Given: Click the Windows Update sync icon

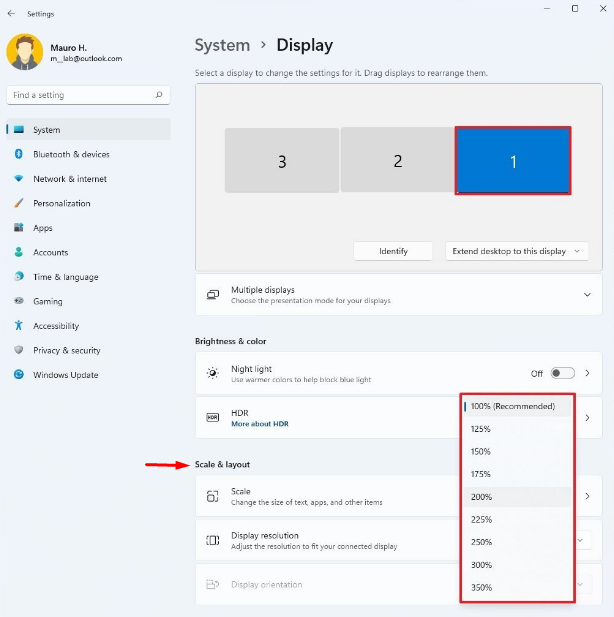Looking at the screenshot, I should [18, 374].
